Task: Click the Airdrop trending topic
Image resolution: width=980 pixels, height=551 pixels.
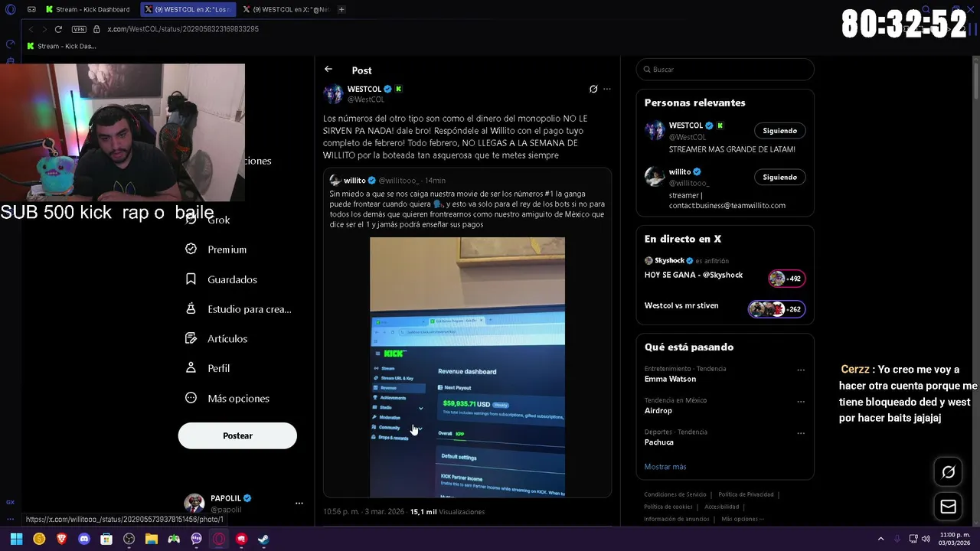Action: pyautogui.click(x=658, y=410)
